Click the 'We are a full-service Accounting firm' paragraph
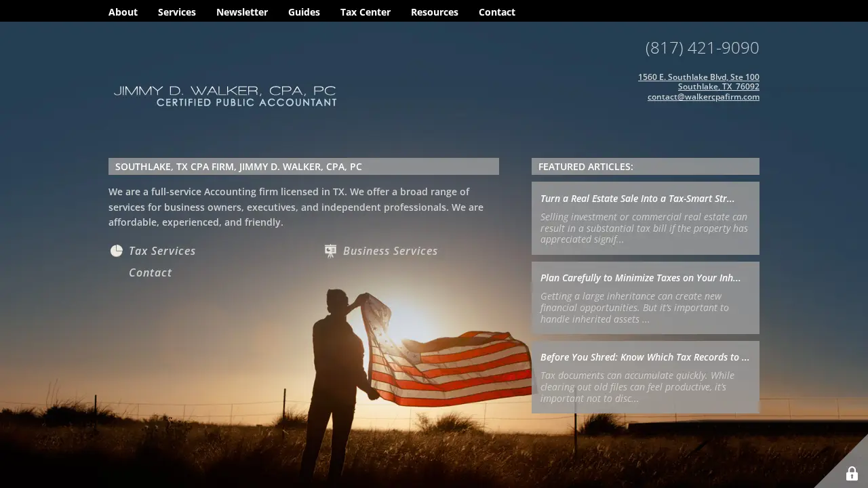Image resolution: width=868 pixels, height=488 pixels. click(296, 207)
